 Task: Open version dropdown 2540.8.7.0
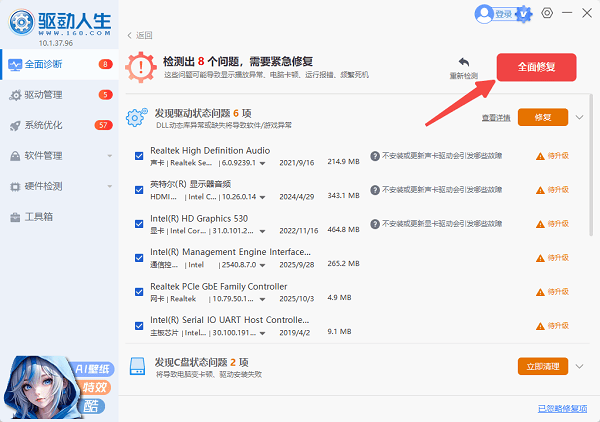point(262,265)
